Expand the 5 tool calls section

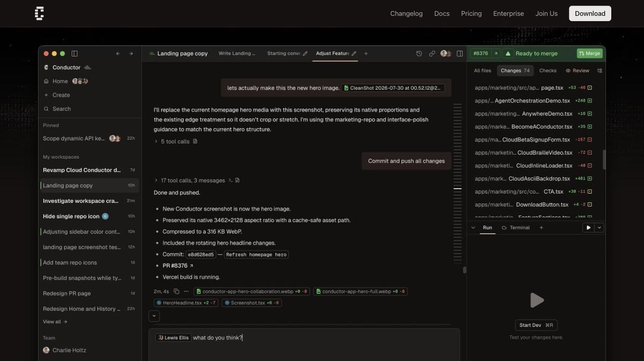coord(172,142)
